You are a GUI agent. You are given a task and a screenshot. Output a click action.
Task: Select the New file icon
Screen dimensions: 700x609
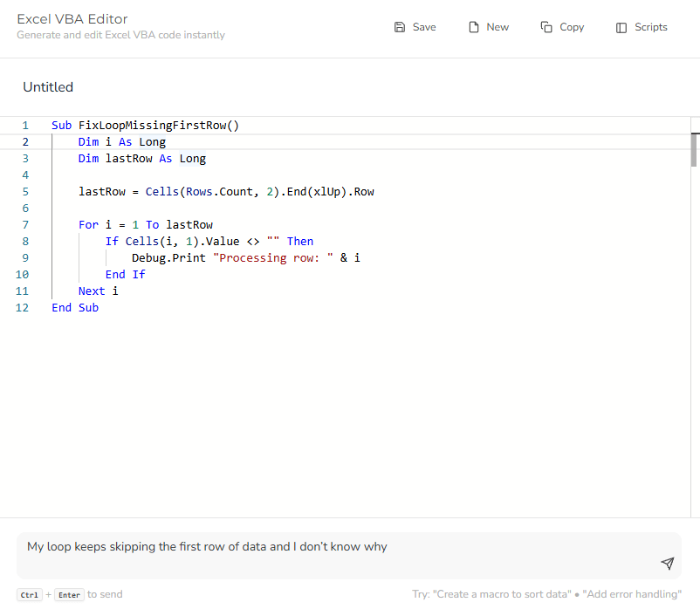472,27
